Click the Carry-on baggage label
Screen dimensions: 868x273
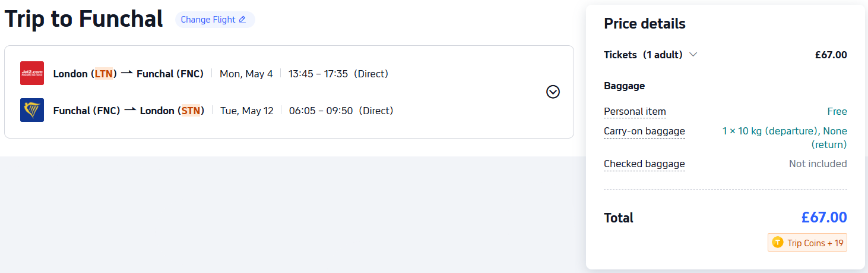[x=644, y=131]
